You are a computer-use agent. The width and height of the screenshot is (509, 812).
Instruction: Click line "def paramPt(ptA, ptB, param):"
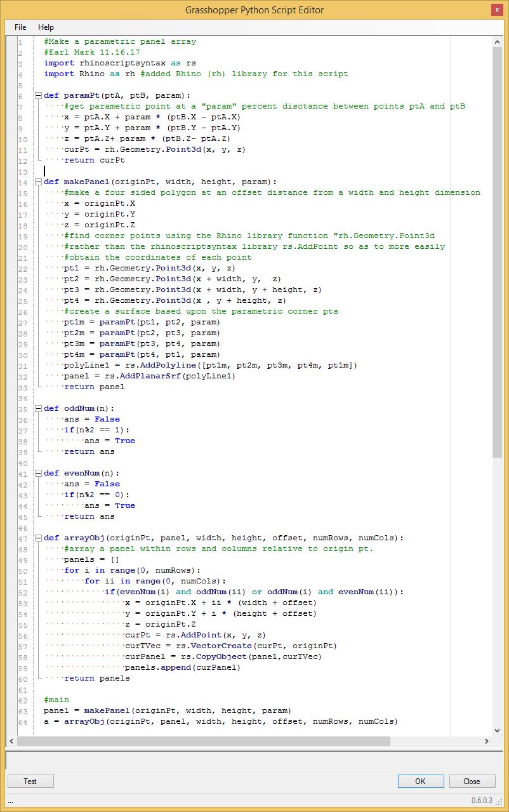(x=117, y=95)
